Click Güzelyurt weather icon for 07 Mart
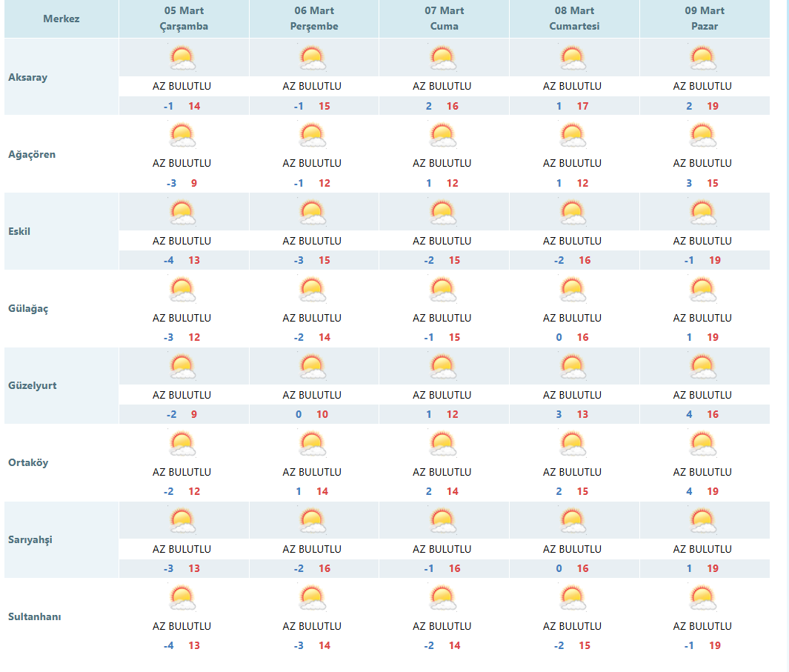789x672 pixels. point(443,367)
